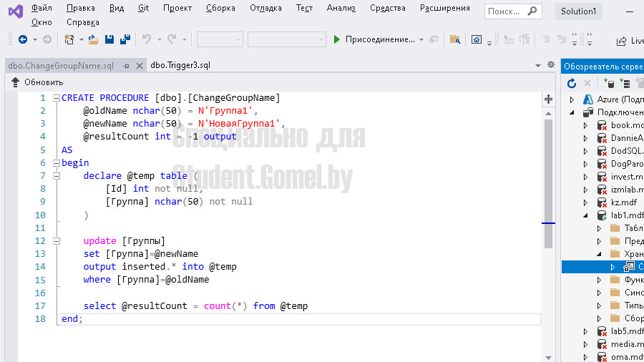Click the Undo arrow icon
The image size is (644, 362).
click(x=147, y=39)
